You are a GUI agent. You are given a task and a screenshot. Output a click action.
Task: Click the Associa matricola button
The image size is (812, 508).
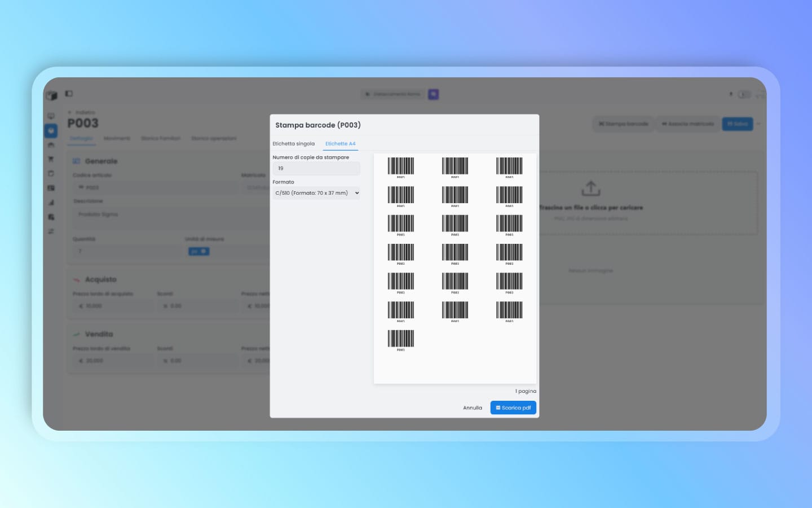point(688,124)
